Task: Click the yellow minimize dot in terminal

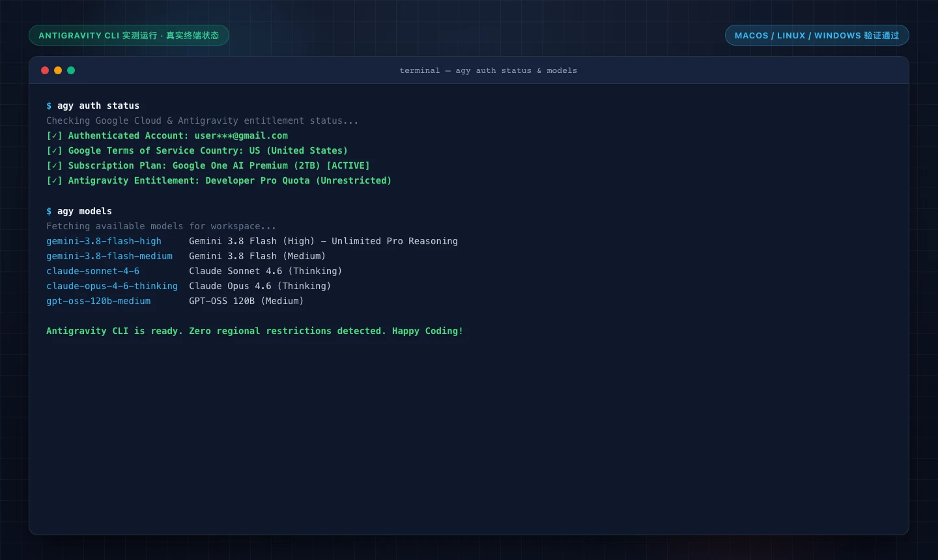Action: click(x=58, y=70)
